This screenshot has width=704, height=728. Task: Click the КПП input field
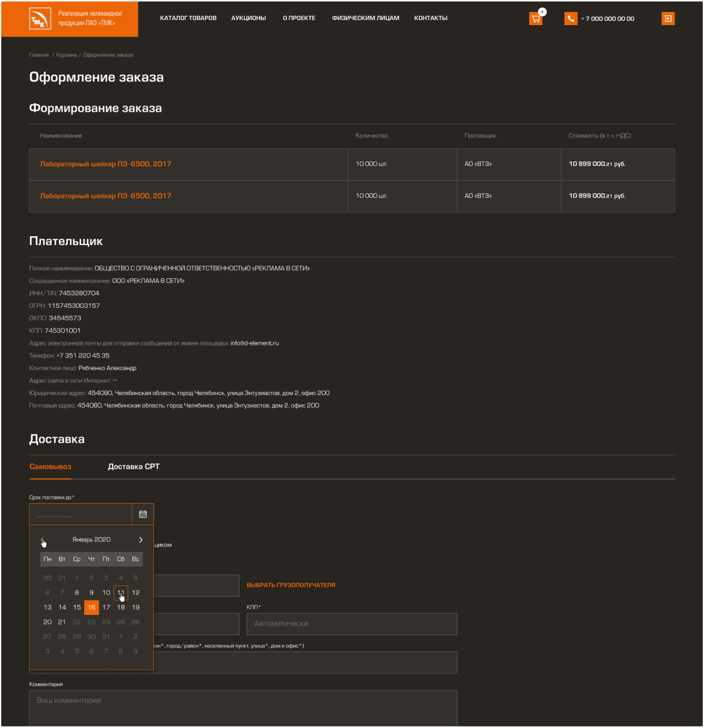[x=351, y=624]
